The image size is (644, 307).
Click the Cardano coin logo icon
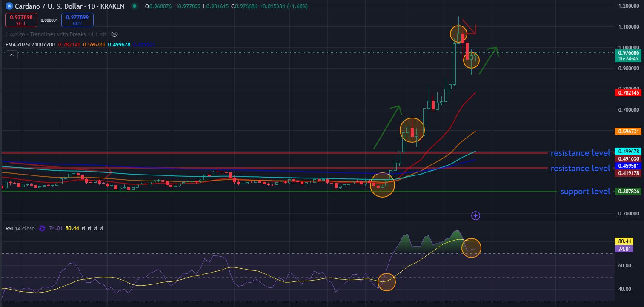point(9,6)
